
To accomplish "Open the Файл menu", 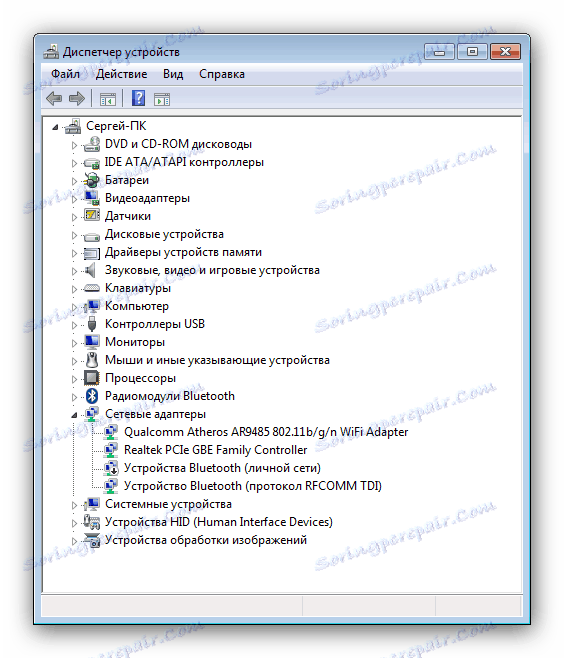I will point(65,74).
